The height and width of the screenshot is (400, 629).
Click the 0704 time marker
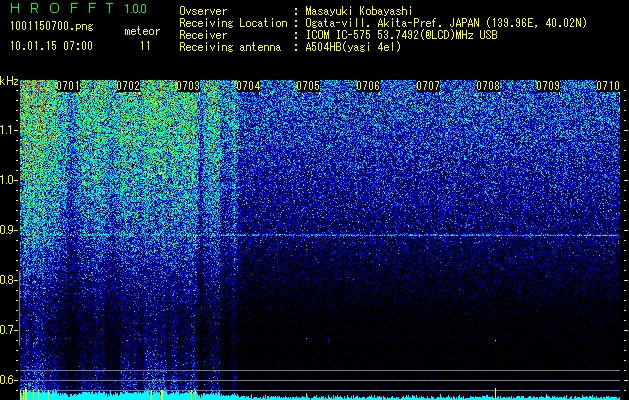tap(248, 86)
